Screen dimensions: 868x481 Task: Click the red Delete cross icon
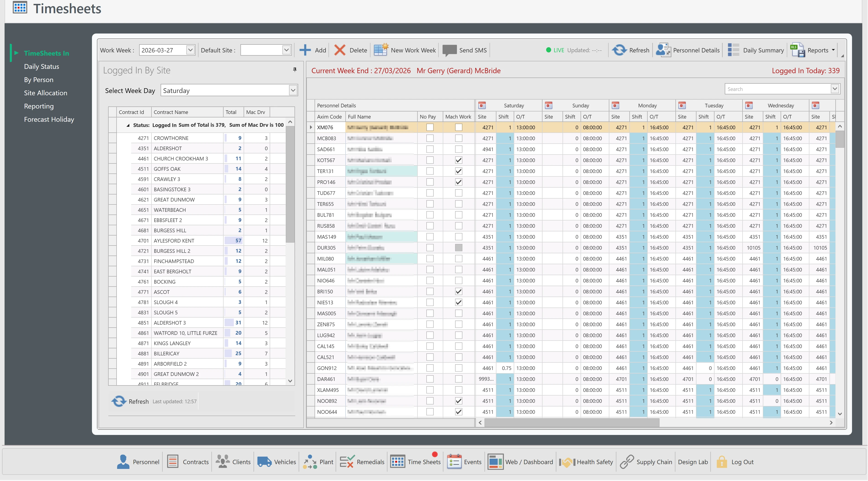[x=340, y=50]
